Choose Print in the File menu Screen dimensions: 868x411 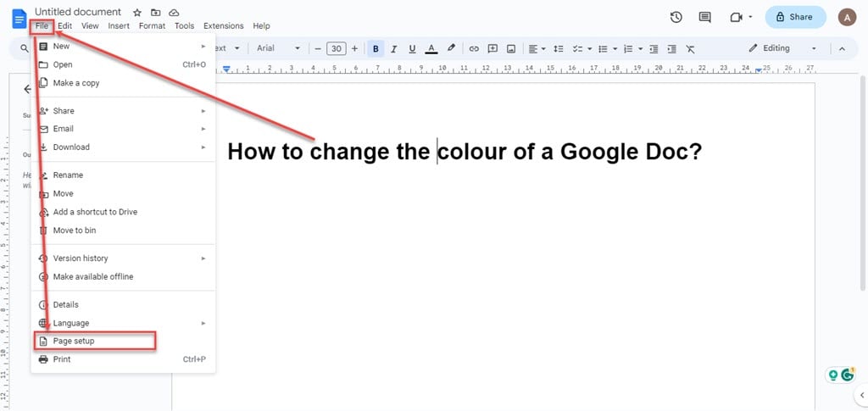point(123,359)
